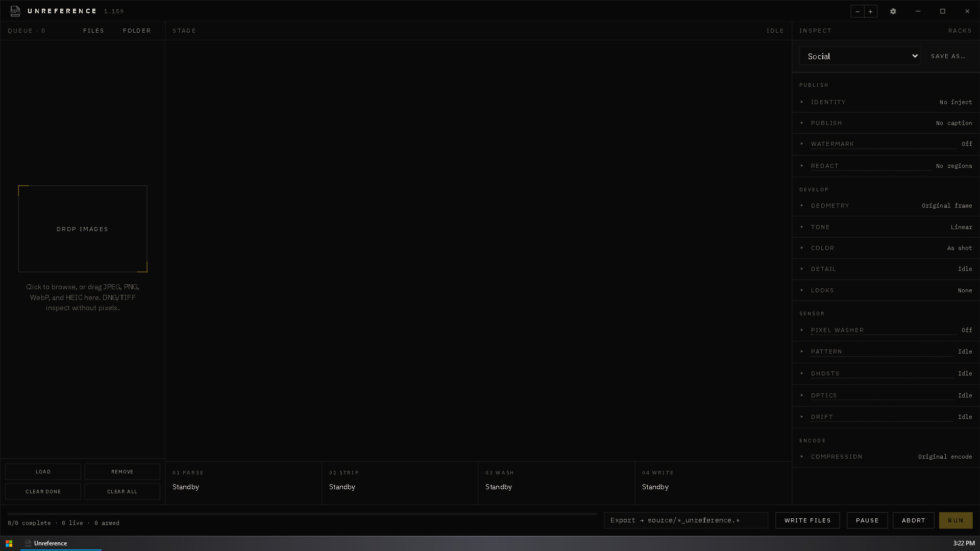
Task: Switch to the FILES tab
Action: coord(93,31)
